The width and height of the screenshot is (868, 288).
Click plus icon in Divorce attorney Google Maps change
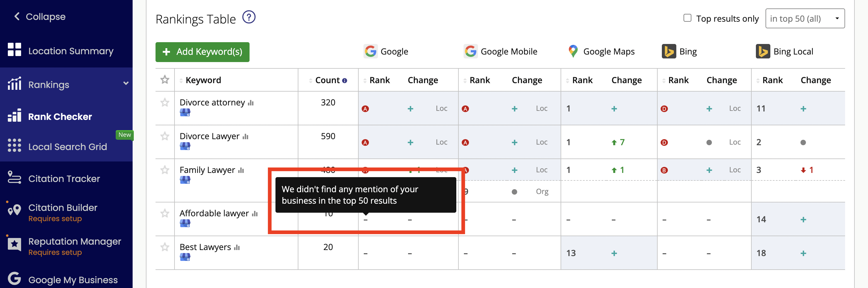(614, 109)
